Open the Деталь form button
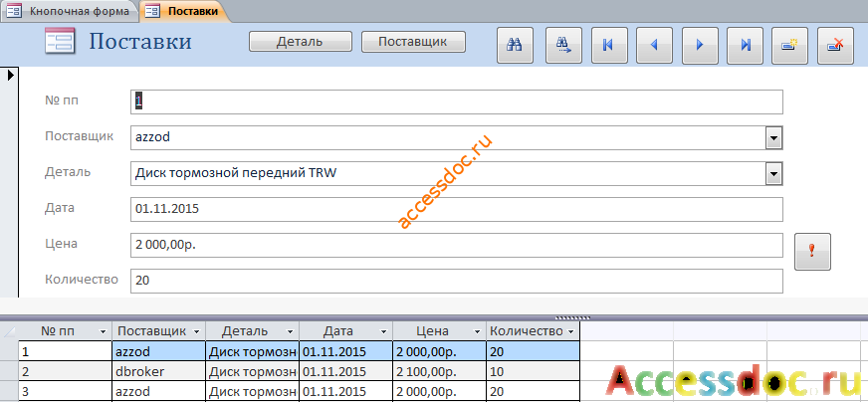868x402 pixels. pos(300,42)
